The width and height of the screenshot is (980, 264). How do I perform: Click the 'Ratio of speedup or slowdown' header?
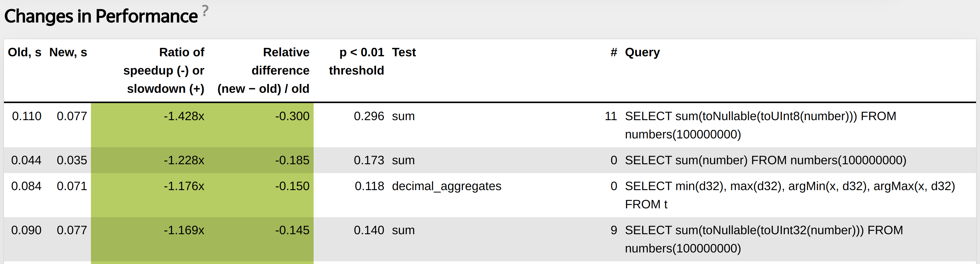point(164,70)
